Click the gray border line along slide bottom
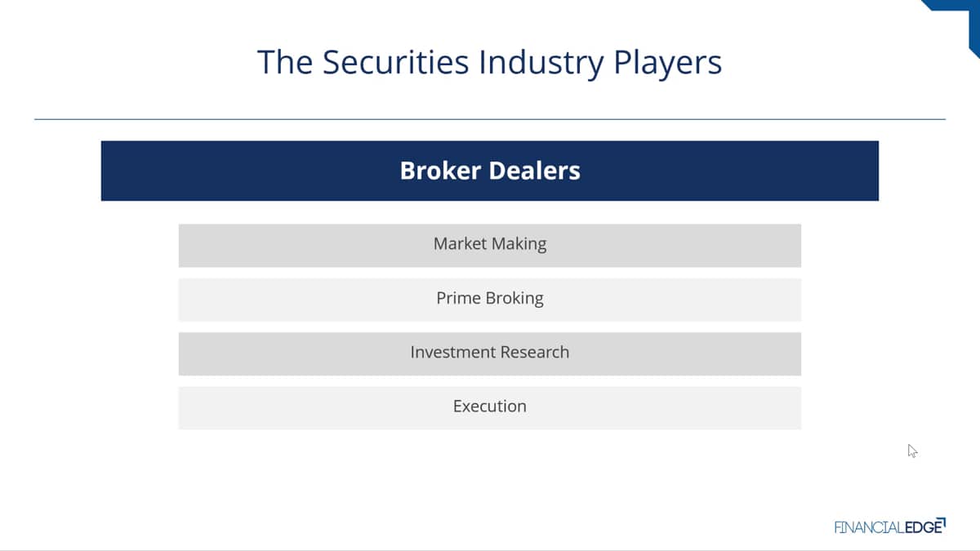The image size is (980, 551). (490, 549)
